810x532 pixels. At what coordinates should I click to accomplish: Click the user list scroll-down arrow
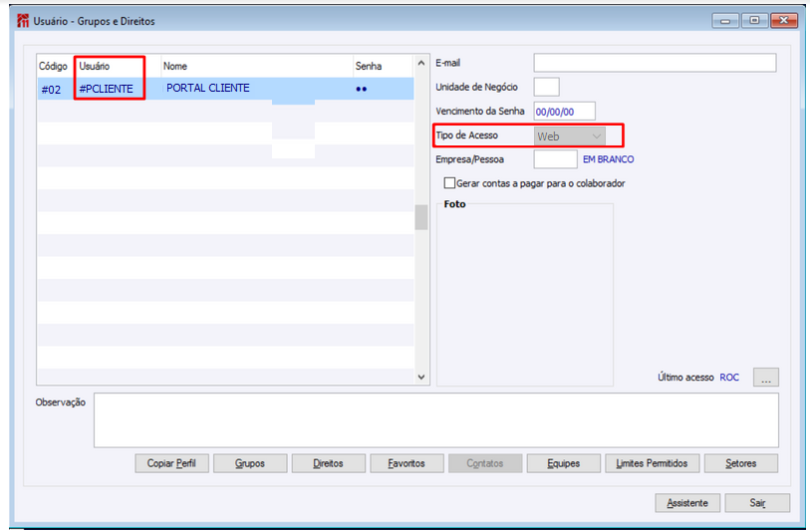(421, 377)
